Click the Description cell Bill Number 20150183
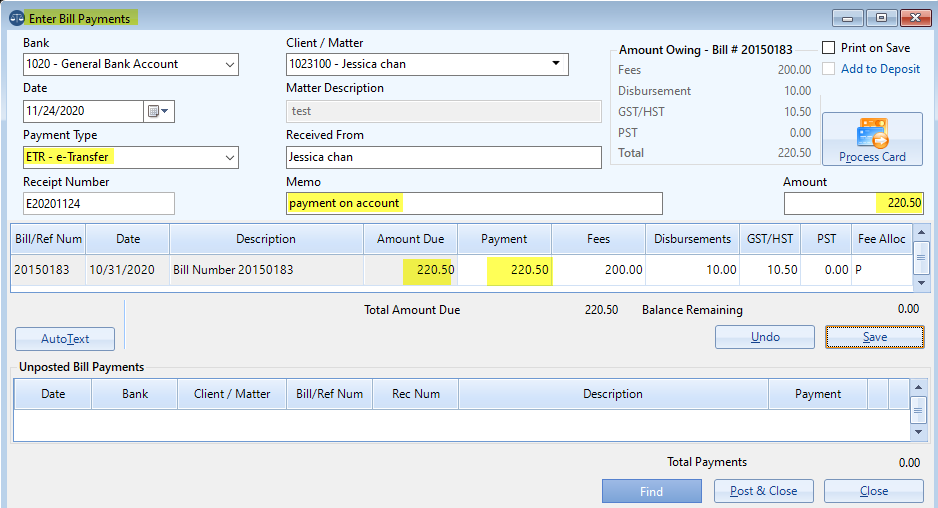The width and height of the screenshot is (938, 508). tap(267, 270)
